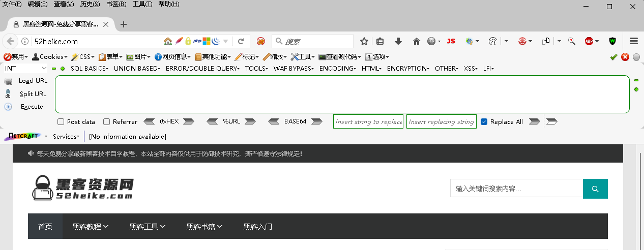This screenshot has height=250, width=644.
Task: Click the Back navigation arrow
Action: pos(10,41)
